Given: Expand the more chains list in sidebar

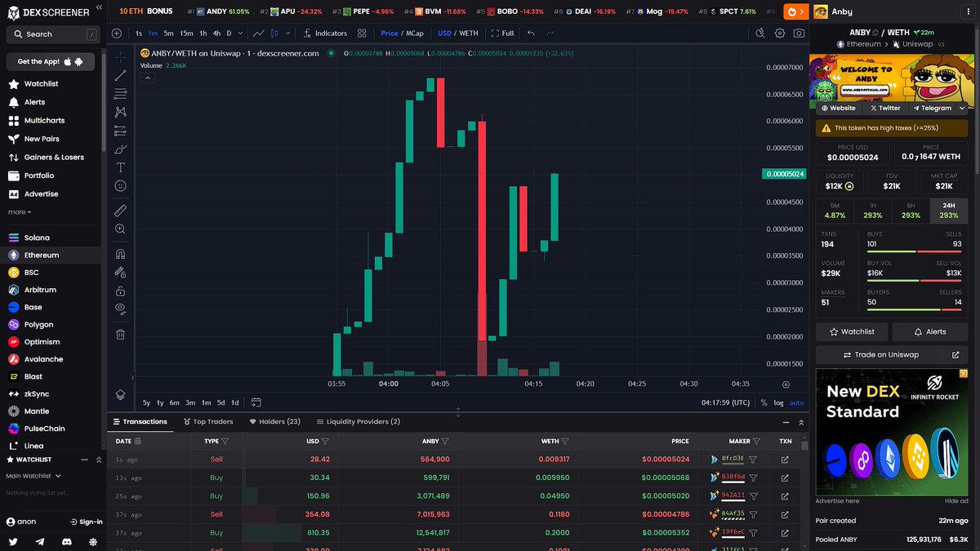Looking at the screenshot, I should click(20, 212).
